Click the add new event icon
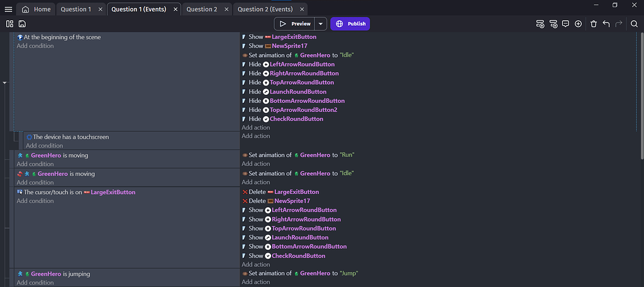This screenshot has width=644, height=287. click(540, 24)
